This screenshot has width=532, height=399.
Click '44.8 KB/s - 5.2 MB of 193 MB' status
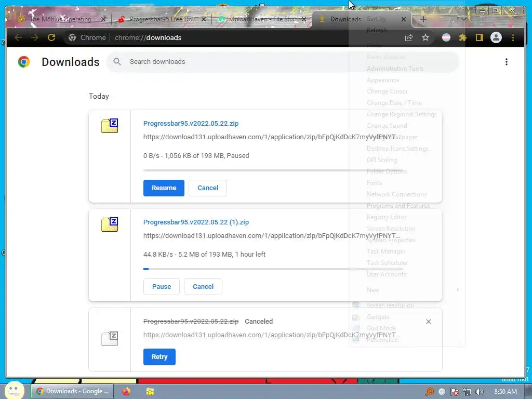204,255
